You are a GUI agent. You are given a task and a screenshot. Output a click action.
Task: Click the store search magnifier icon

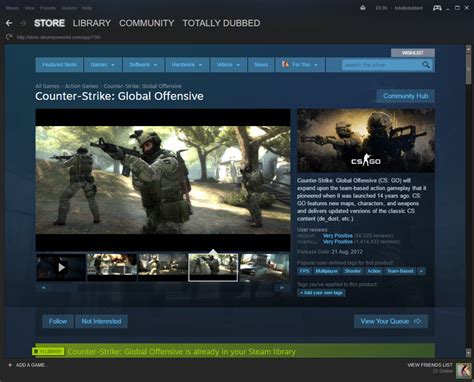point(426,65)
